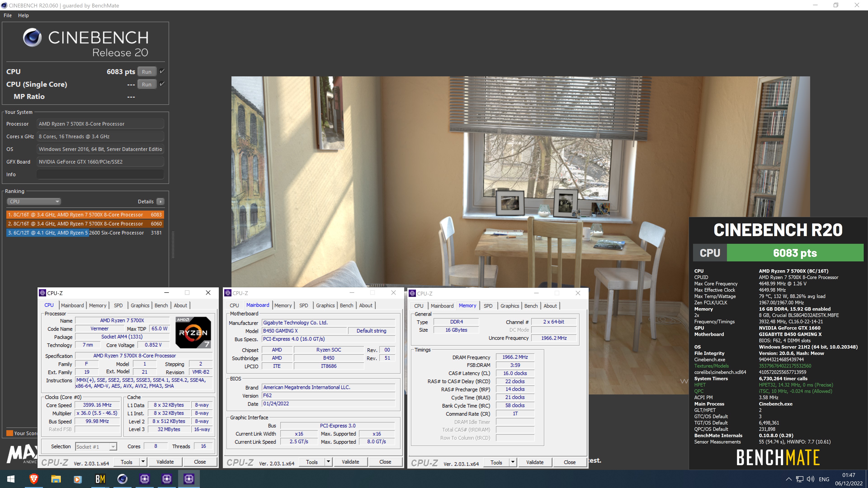Open the volume icon in the system tray
This screenshot has height=488, width=868.
click(810, 479)
